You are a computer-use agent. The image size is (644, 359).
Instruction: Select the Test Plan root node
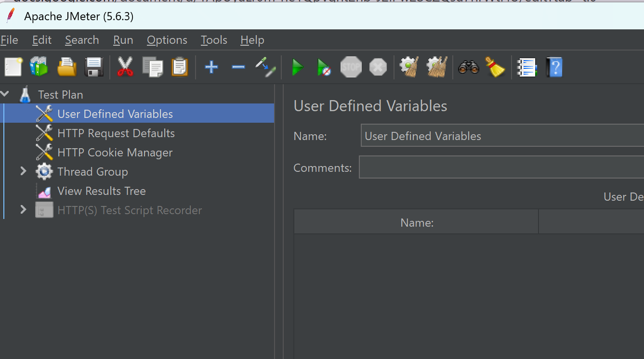pos(61,94)
